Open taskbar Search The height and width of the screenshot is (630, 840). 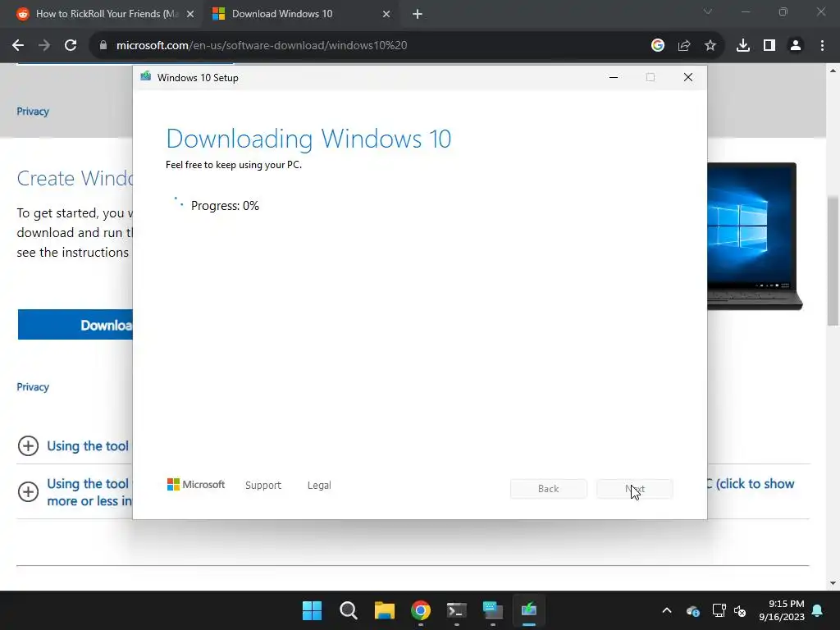pyautogui.click(x=348, y=610)
